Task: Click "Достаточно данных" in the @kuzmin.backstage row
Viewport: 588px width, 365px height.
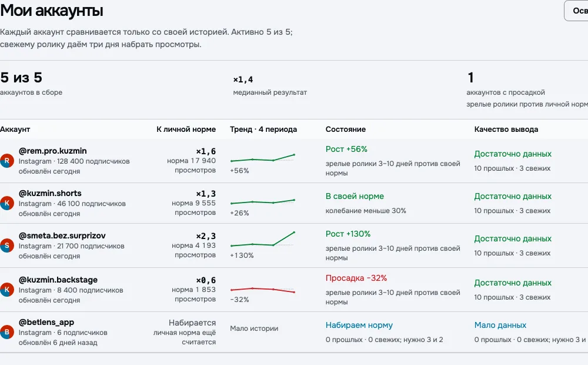Action: [513, 283]
